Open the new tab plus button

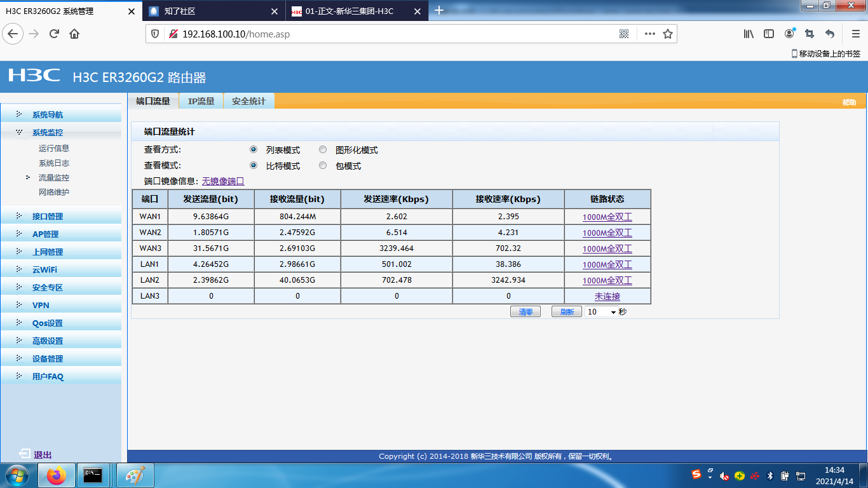click(x=438, y=11)
